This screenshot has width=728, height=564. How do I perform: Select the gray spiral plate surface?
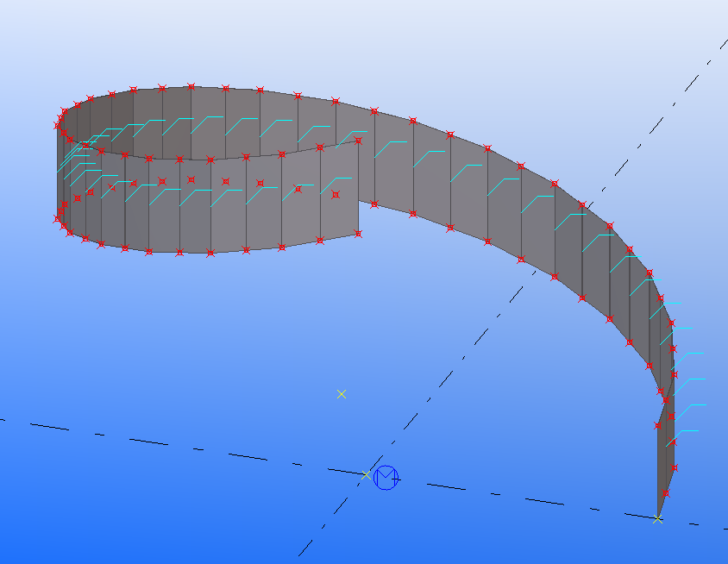point(469,191)
